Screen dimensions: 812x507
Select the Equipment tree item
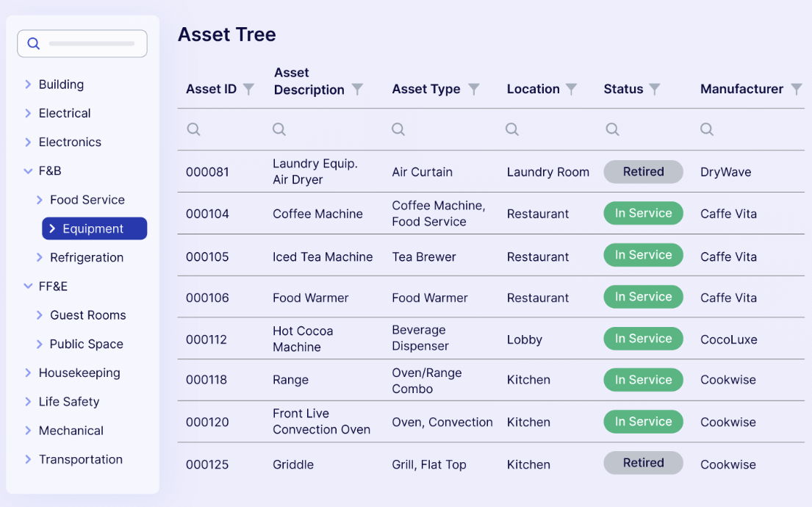(x=94, y=229)
